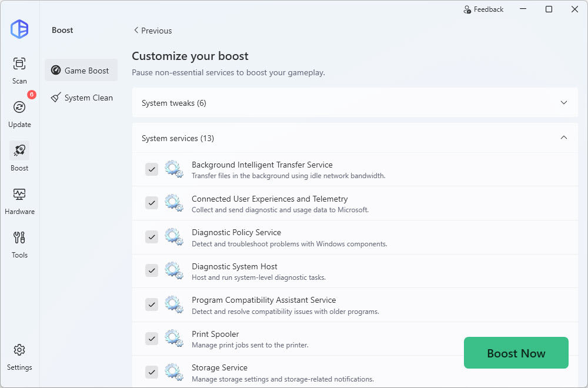Screen dimensions: 588x388
Task: Click the Print Spooler gear icon
Action: coord(173,339)
